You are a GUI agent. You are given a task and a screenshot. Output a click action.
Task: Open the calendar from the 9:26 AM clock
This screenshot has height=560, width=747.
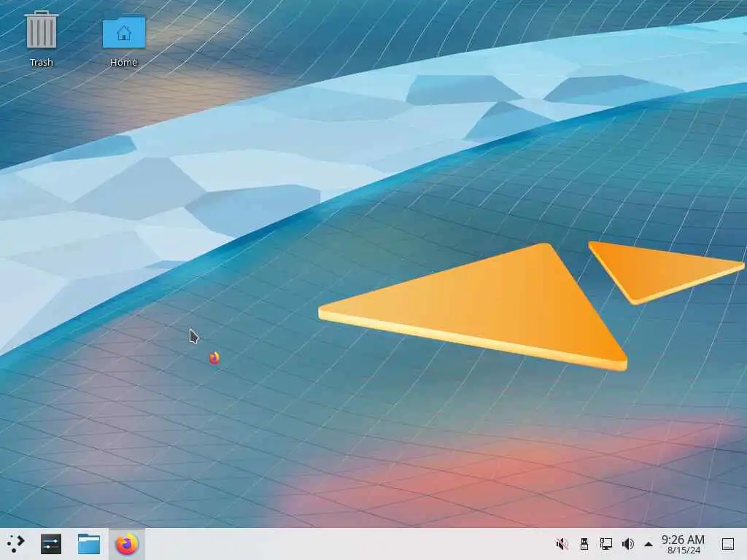[x=683, y=544]
